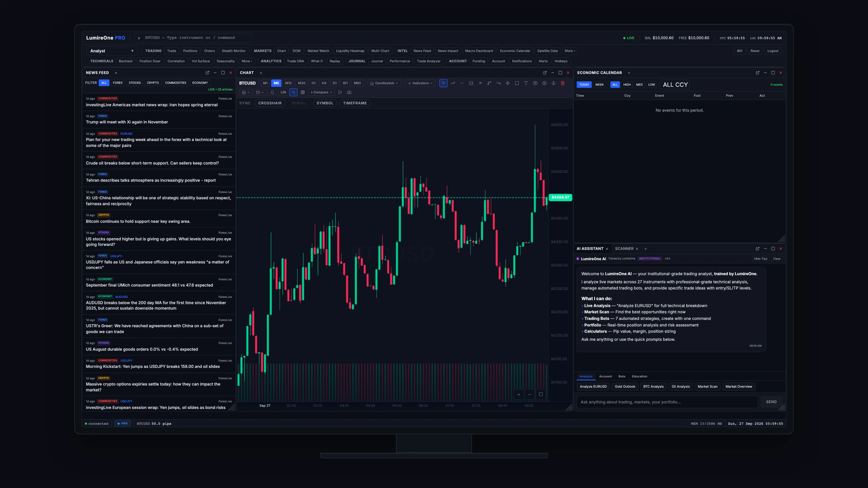
Task: Toggle SYMBOL sync option
Action: point(324,103)
